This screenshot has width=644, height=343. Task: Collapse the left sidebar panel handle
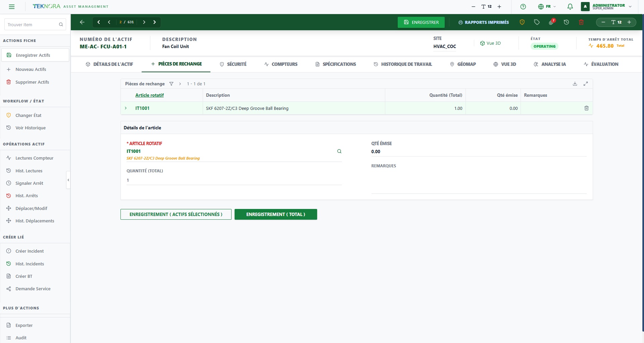click(68, 180)
